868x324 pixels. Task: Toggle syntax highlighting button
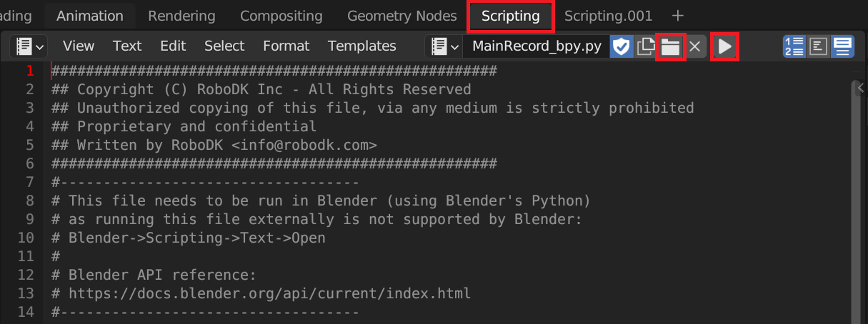(x=842, y=47)
